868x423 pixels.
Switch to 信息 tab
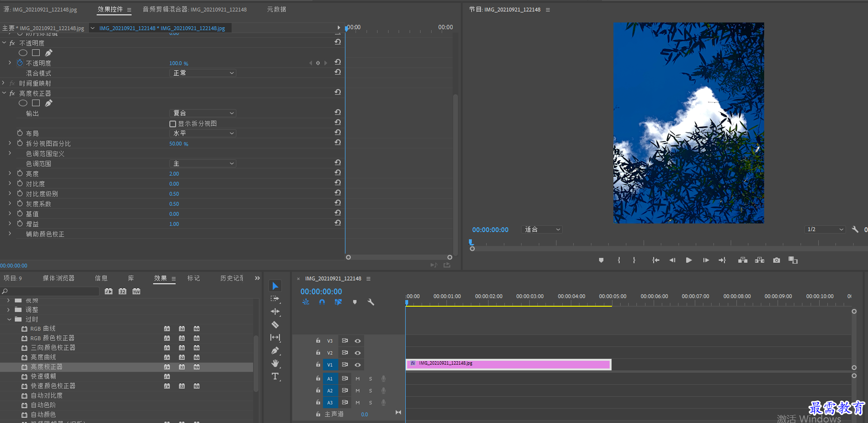[x=101, y=278]
